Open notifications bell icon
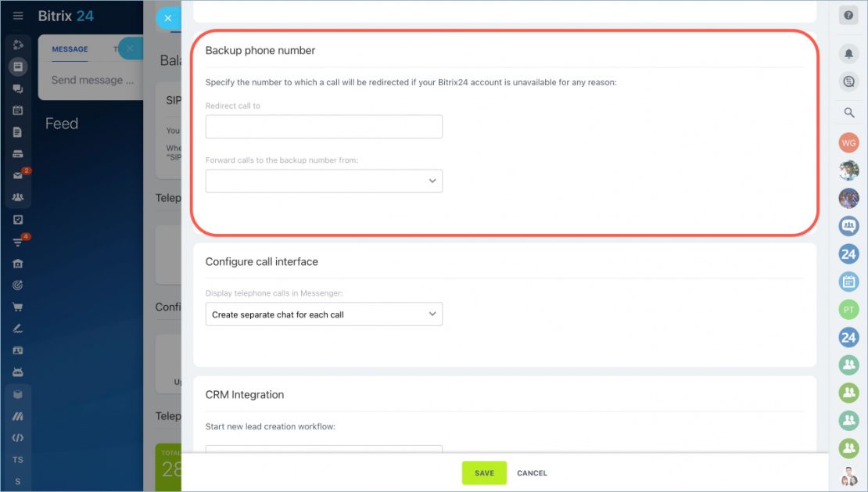 [x=848, y=54]
